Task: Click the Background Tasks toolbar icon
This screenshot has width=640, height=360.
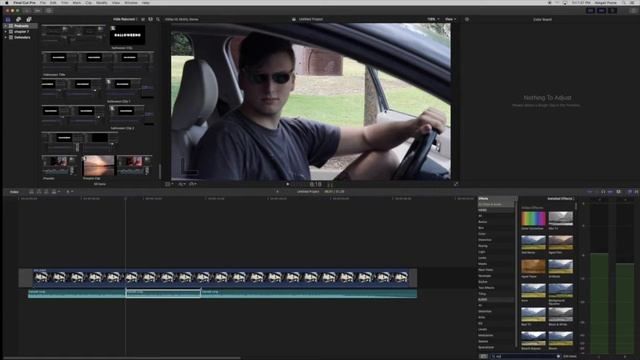Action: click(x=49, y=10)
